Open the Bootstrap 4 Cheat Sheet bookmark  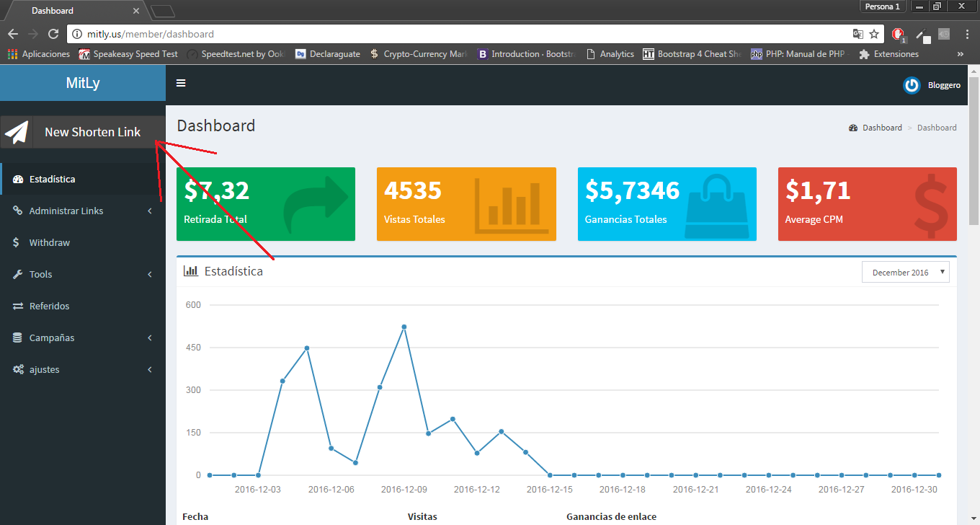tap(692, 54)
